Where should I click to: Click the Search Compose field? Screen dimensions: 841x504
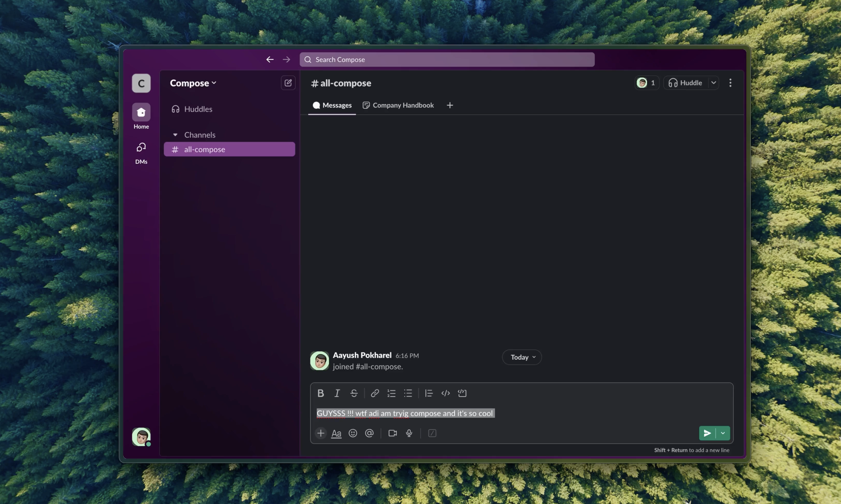tap(447, 59)
